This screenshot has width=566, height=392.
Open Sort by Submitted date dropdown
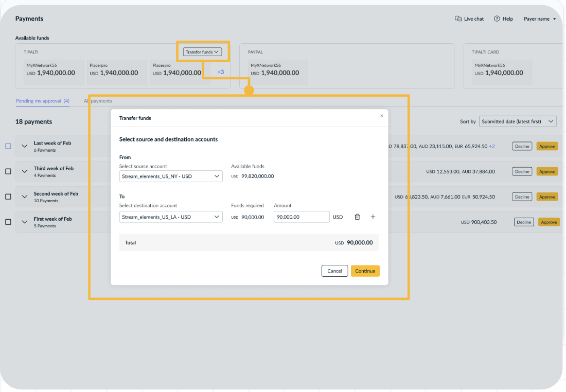pos(518,121)
